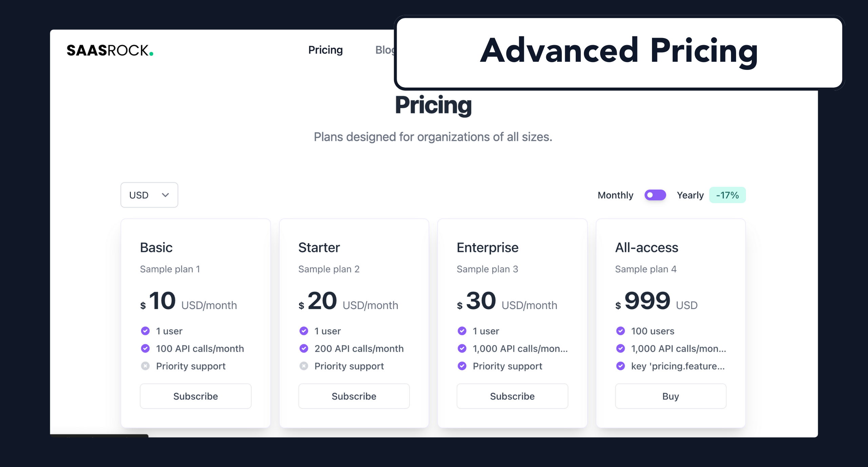Buy the All-access plan
The height and width of the screenshot is (467, 868).
pos(671,396)
